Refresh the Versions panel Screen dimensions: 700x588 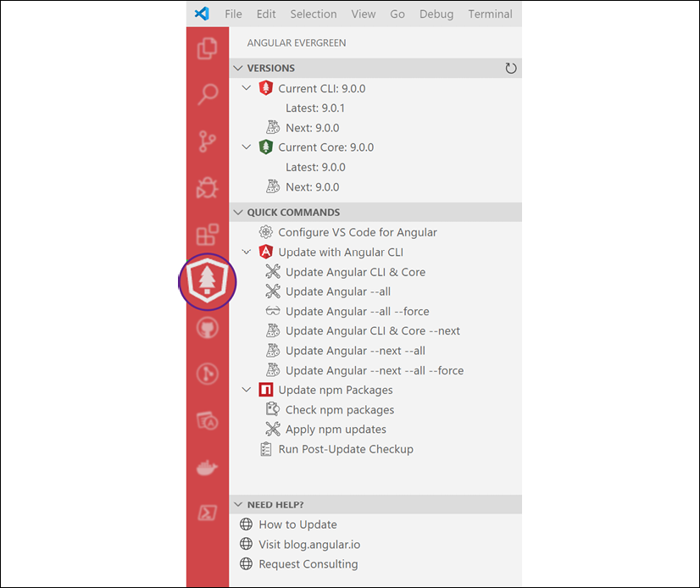coord(511,69)
